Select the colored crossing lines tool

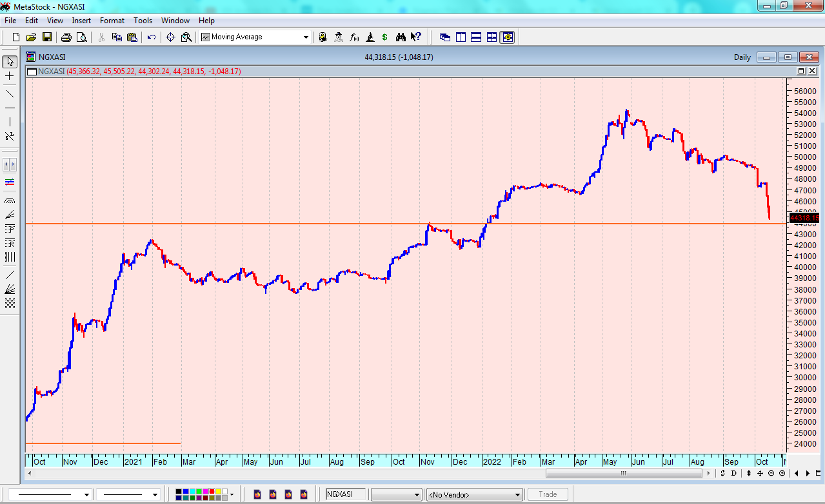[x=10, y=182]
